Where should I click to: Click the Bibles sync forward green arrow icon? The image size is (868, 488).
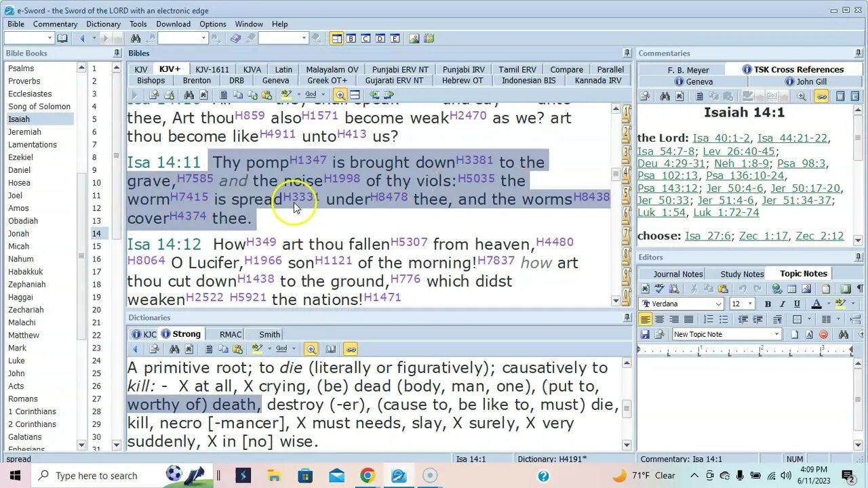389,95
